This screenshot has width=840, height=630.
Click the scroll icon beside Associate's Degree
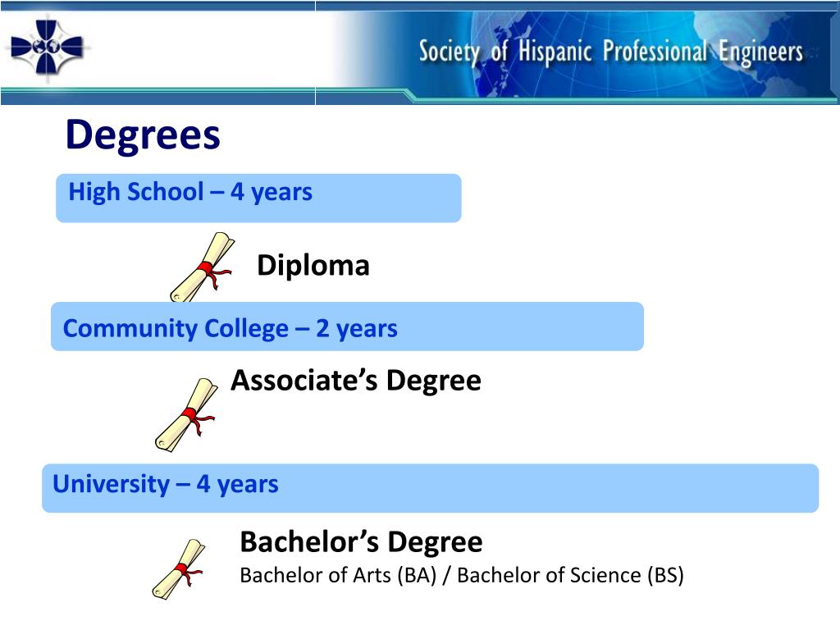click(x=186, y=414)
